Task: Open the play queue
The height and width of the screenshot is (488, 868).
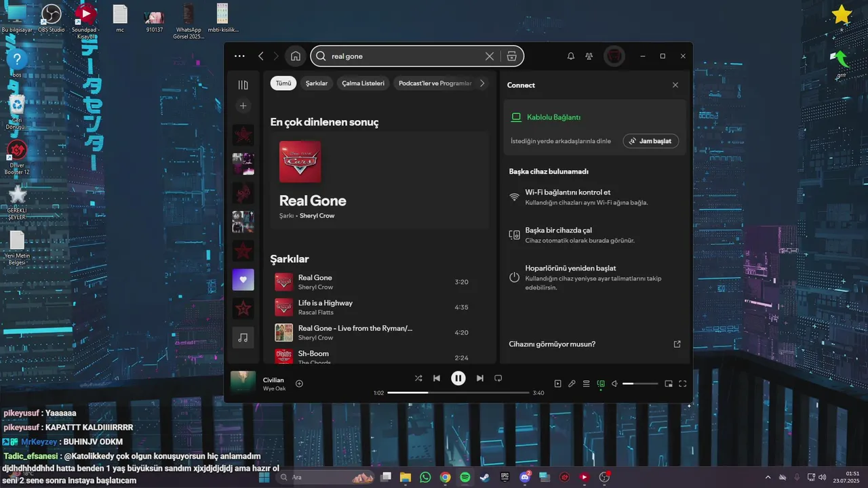Action: (x=587, y=384)
